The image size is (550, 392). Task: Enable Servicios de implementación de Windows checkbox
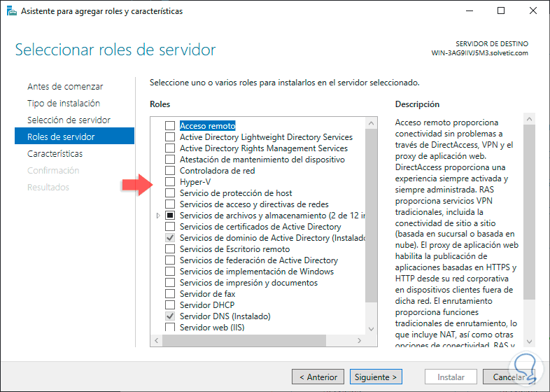170,272
